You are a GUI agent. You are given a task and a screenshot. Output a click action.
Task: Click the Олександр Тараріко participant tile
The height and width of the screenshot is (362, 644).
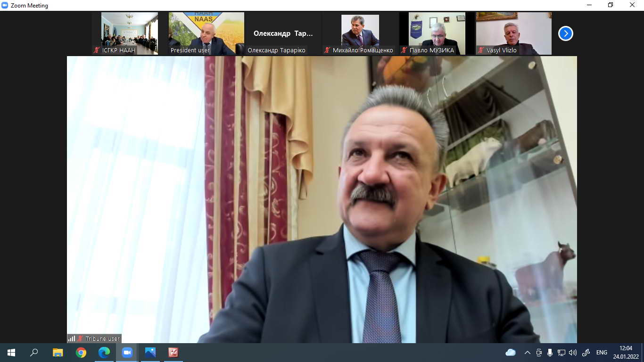click(283, 33)
